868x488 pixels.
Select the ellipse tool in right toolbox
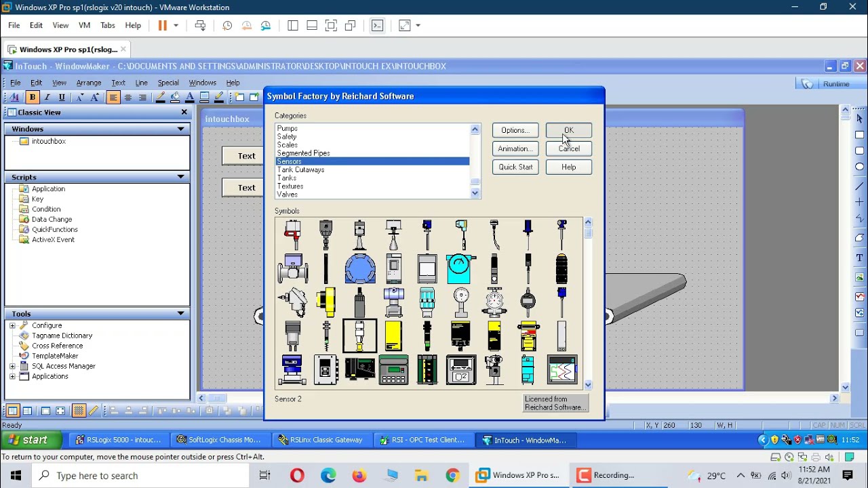859,167
